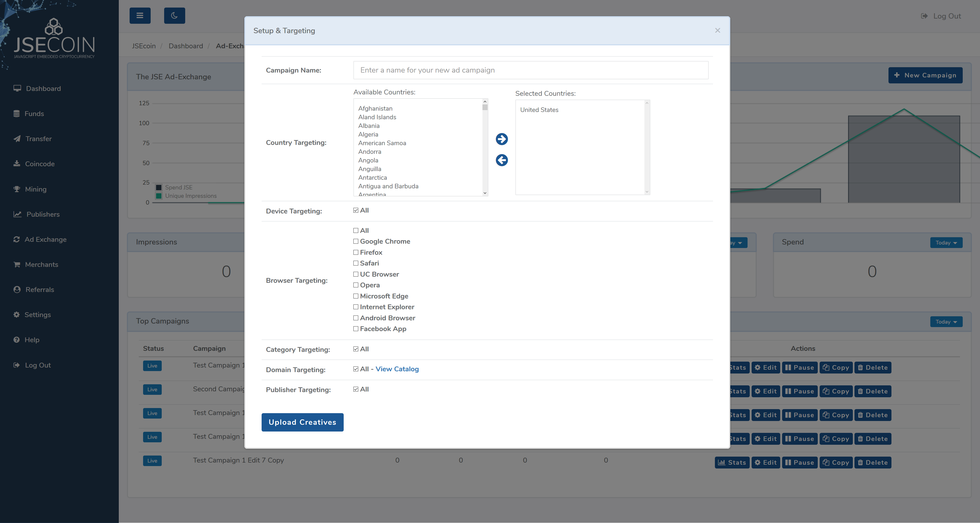The width and height of the screenshot is (980, 523).
Task: Click the Upload Creatives button
Action: 302,422
